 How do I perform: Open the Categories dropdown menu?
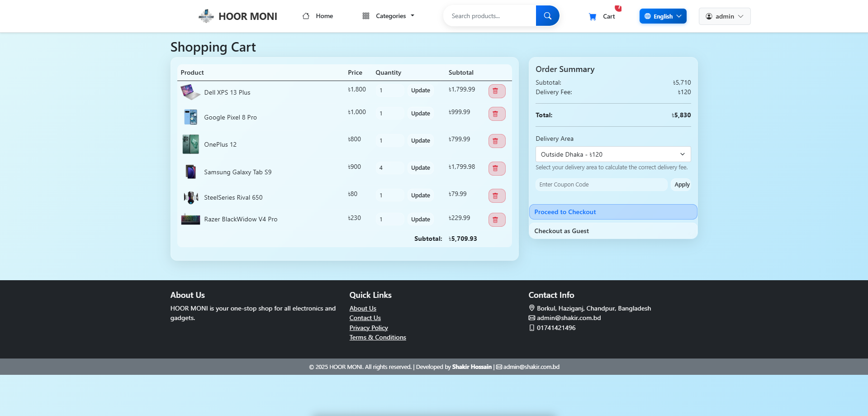(x=388, y=16)
